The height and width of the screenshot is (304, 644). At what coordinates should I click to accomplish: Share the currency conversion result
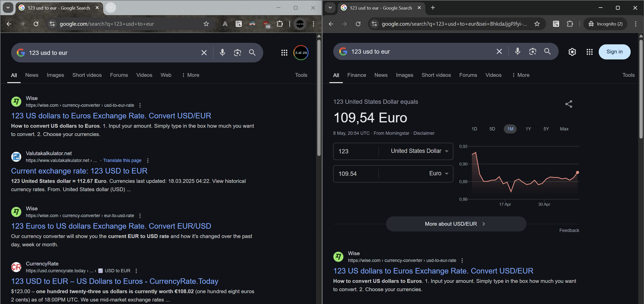click(569, 104)
